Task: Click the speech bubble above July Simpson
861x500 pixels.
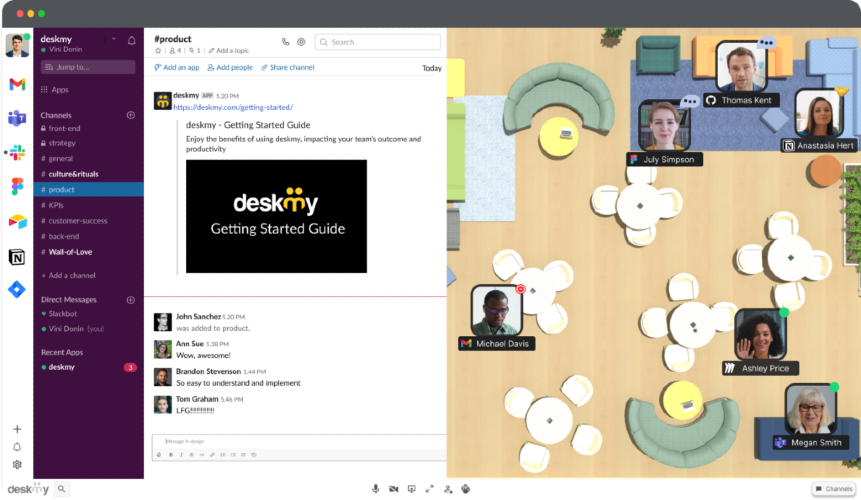Action: coord(690,102)
